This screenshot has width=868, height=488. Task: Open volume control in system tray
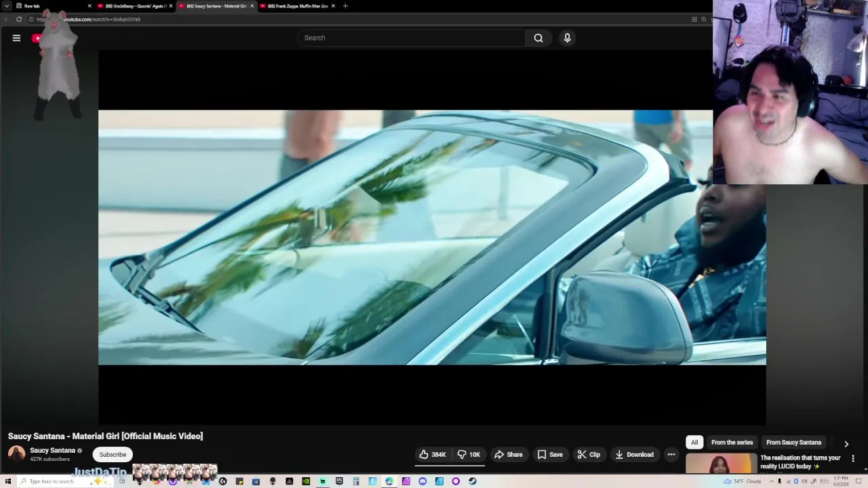coord(804,481)
